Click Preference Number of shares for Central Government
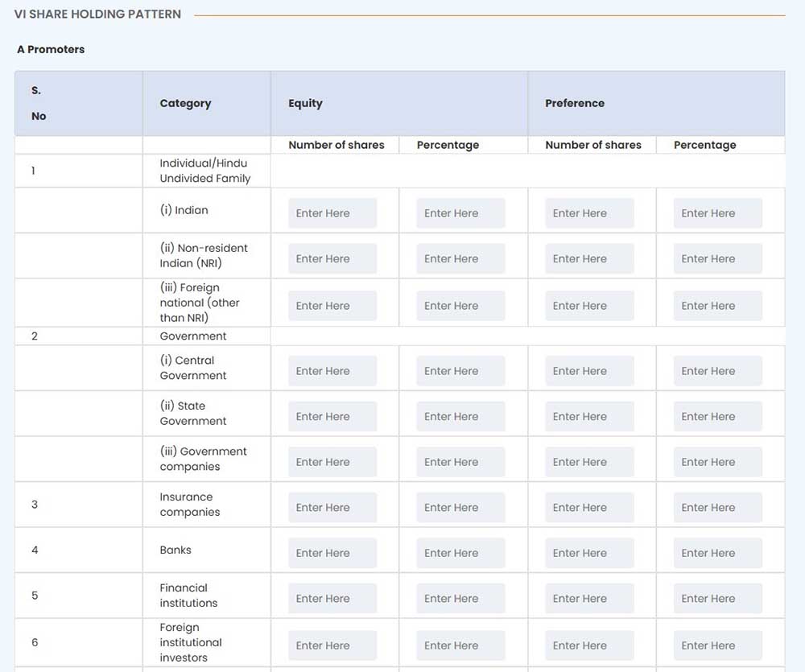Screen dimensions: 805x672 point(589,371)
